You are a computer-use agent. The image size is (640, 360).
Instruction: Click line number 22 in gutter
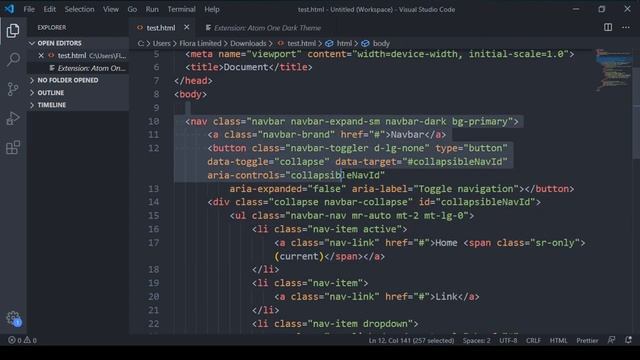(153, 324)
